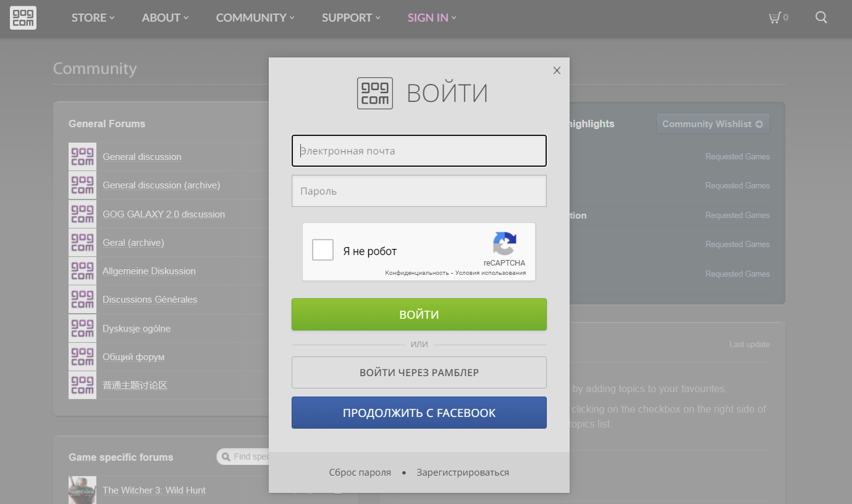Expand the STORE dropdown menu
Viewport: 852px width, 504px height.
point(93,18)
